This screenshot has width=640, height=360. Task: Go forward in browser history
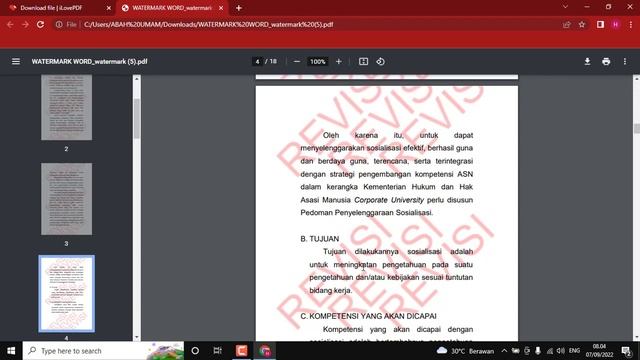[x=25, y=24]
